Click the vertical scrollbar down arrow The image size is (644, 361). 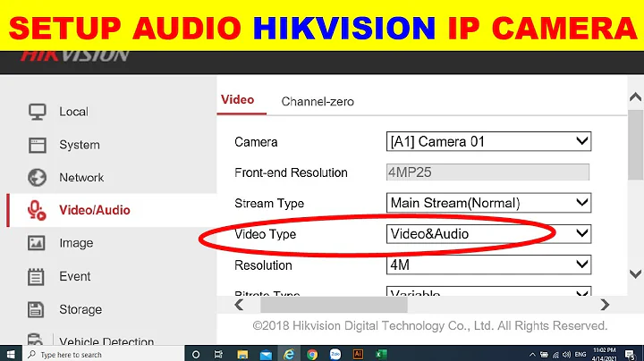[635, 273]
